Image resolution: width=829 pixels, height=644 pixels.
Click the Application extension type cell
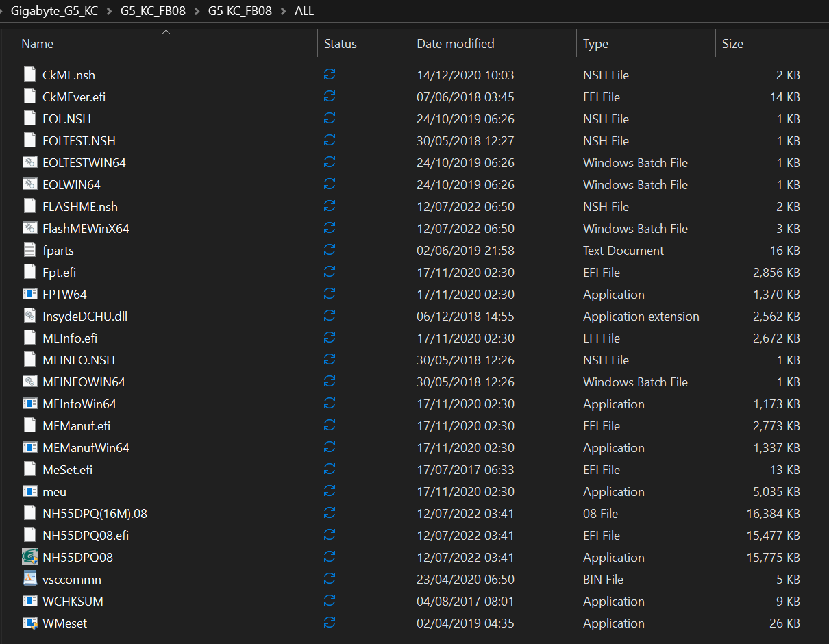[641, 316]
